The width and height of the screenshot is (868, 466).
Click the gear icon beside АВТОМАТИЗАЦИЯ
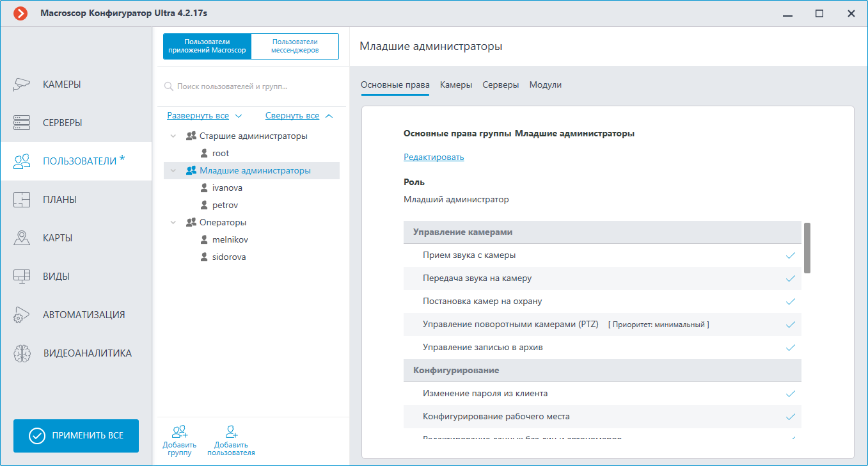tap(22, 314)
